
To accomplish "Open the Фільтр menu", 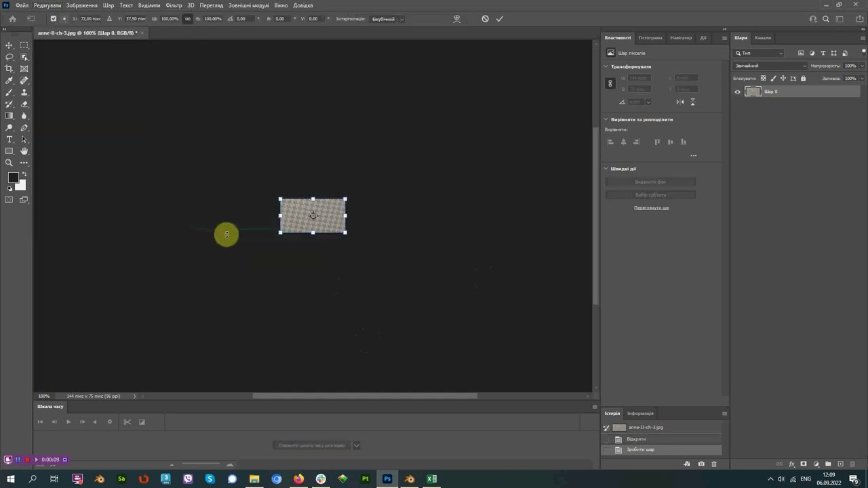I will (174, 5).
